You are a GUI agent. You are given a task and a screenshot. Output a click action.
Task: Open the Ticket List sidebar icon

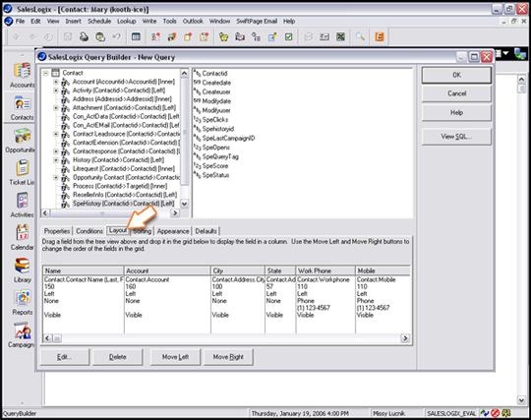(22, 168)
